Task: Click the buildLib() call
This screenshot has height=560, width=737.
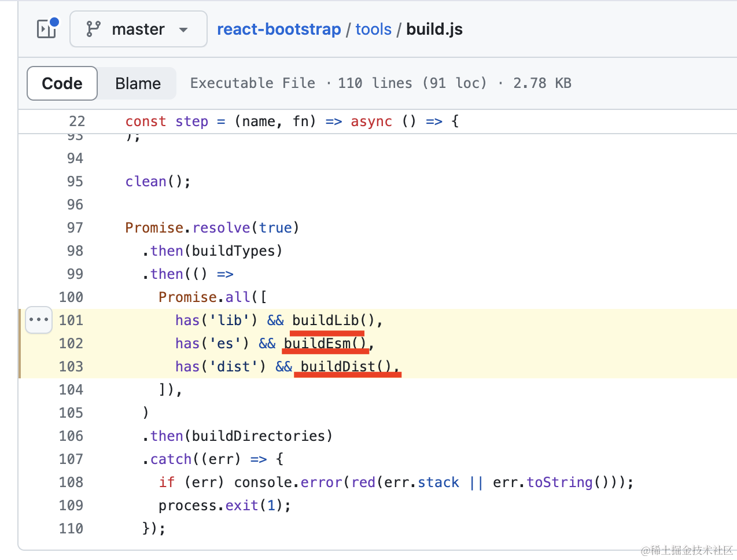Action: [x=333, y=320]
